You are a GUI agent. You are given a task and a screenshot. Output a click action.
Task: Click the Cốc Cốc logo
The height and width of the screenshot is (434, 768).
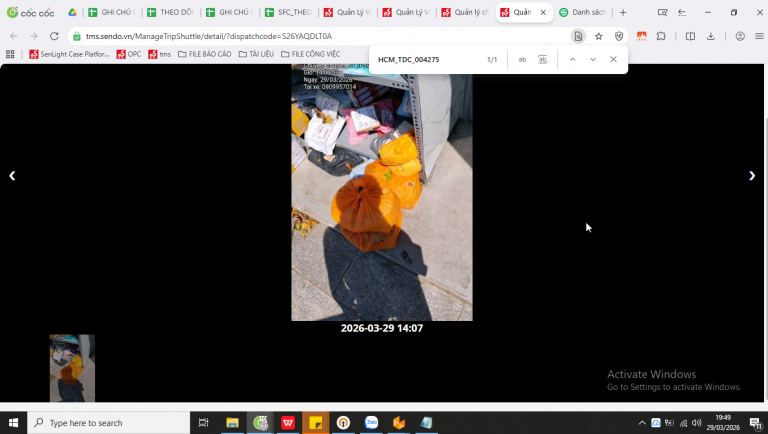coord(30,12)
